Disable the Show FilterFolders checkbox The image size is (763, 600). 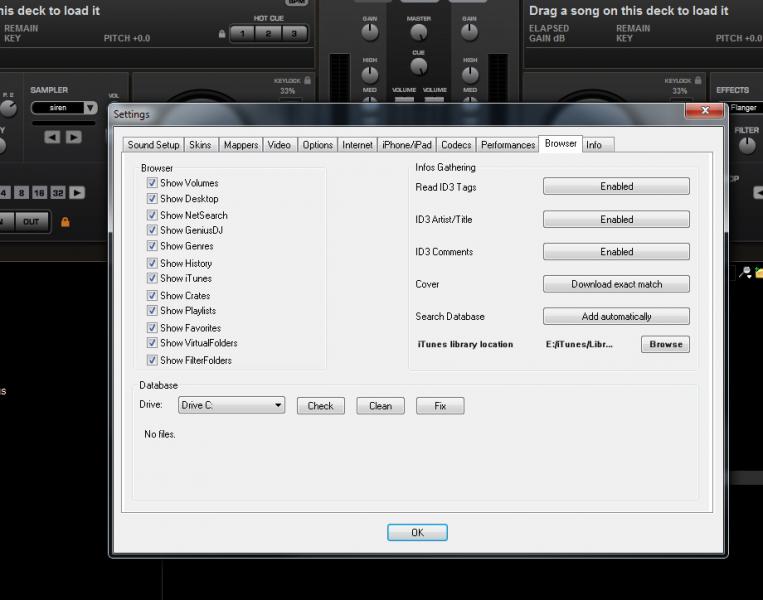pos(152,360)
